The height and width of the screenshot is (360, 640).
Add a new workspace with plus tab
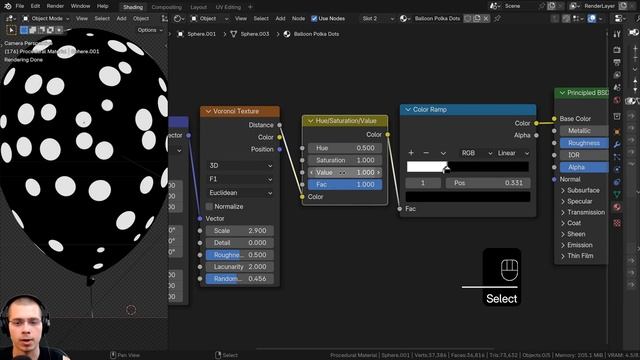(250, 7)
